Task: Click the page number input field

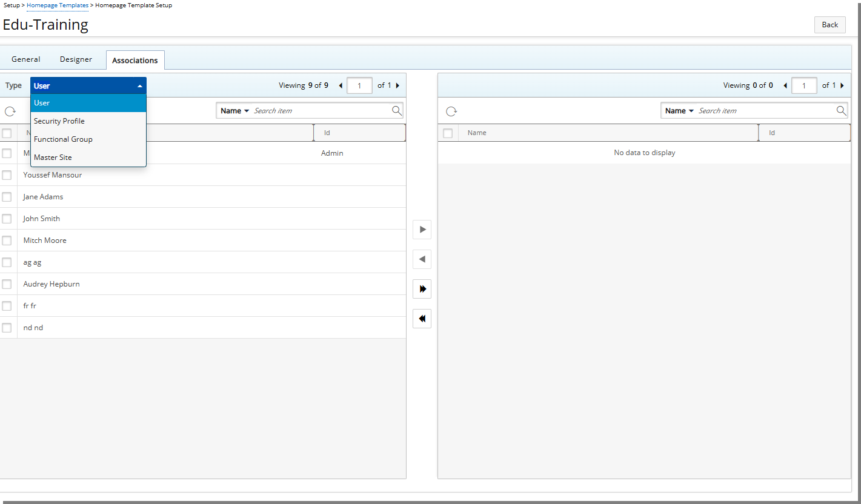Action: (359, 85)
